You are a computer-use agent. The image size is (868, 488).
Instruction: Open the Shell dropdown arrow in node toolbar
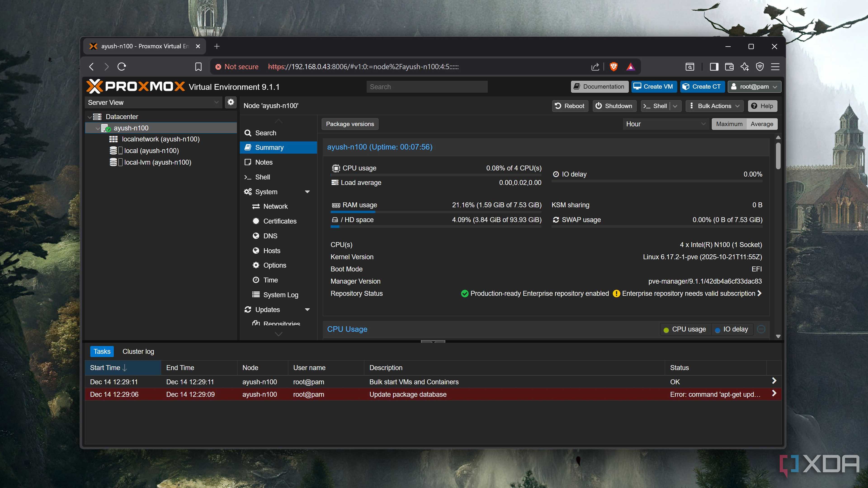point(675,106)
